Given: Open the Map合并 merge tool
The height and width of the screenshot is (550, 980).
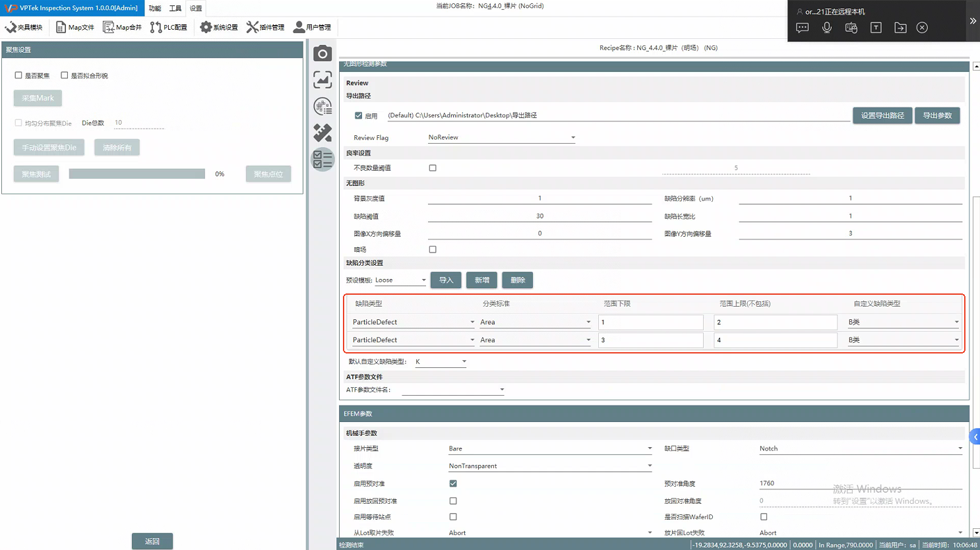Looking at the screenshot, I should [123, 27].
